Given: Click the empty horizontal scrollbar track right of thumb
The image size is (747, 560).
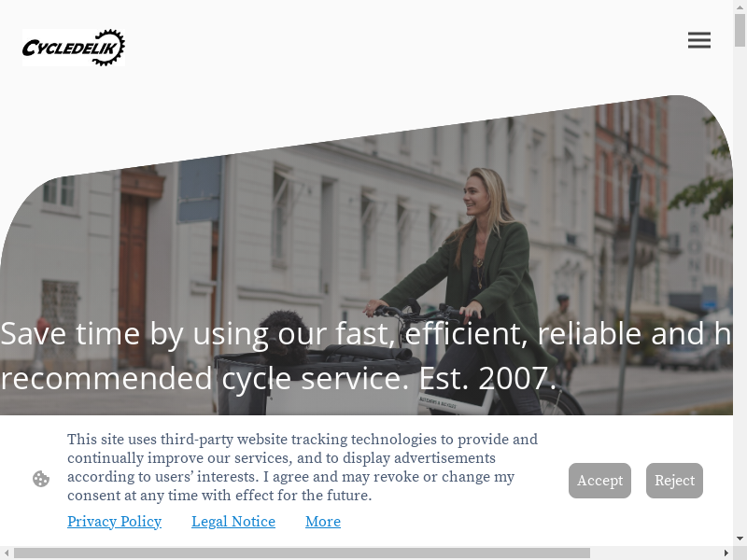Looking at the screenshot, I should coord(655,553).
